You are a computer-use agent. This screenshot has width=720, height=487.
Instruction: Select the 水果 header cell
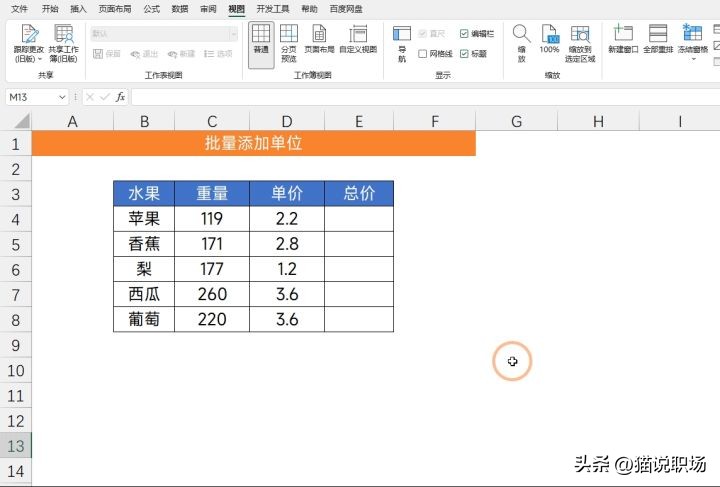pos(144,193)
